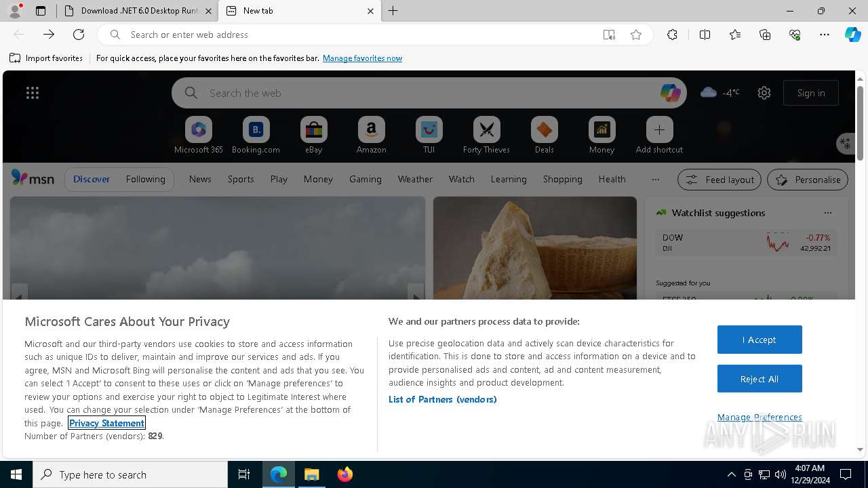Open the Money shortcut tile
The height and width of the screenshot is (488, 868).
tap(601, 136)
